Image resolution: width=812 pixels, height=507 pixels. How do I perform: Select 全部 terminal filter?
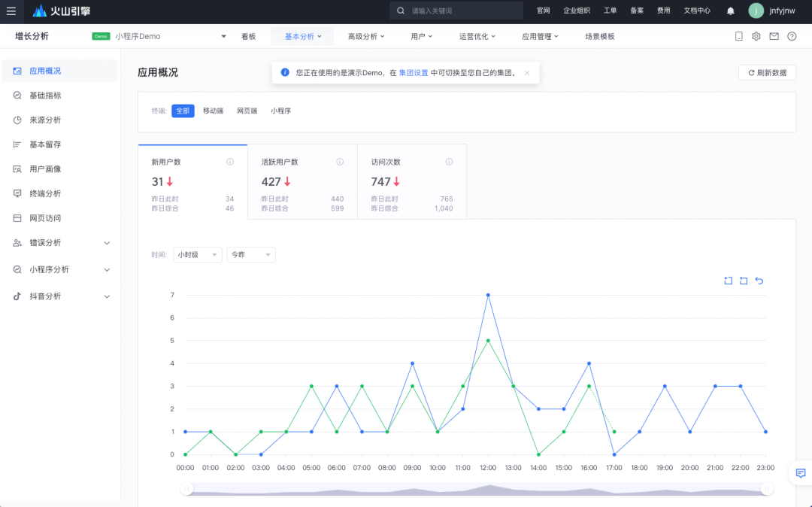(183, 111)
